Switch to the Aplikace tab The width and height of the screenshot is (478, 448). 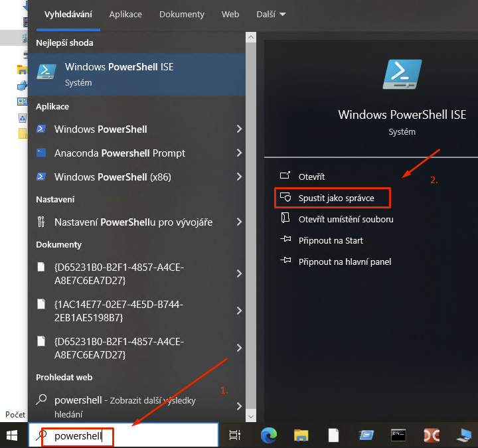pos(125,15)
